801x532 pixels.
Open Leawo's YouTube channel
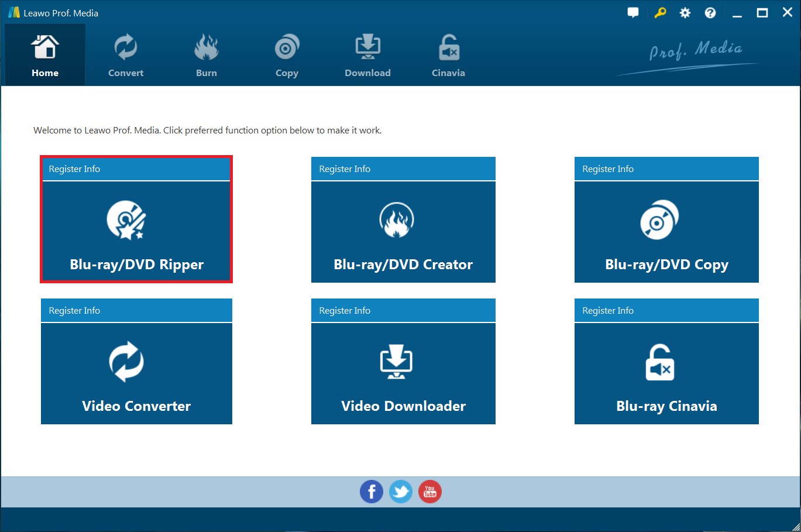click(x=429, y=491)
